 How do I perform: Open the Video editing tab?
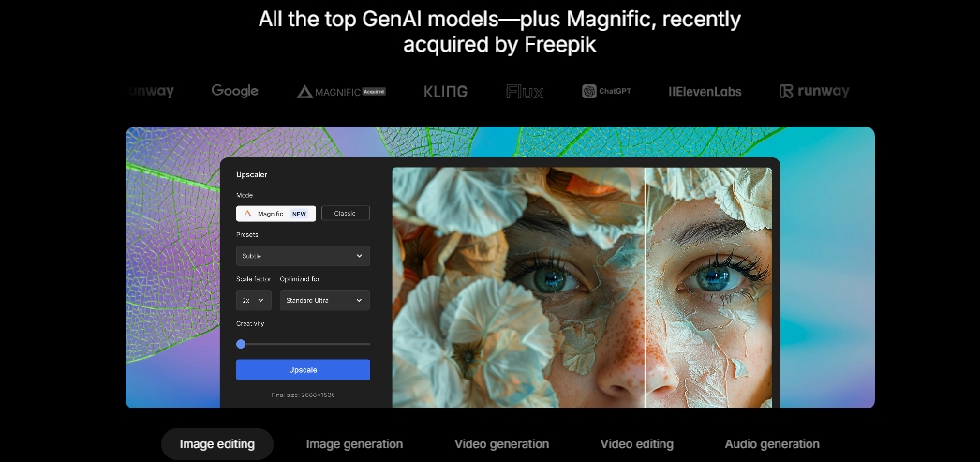pos(637,444)
